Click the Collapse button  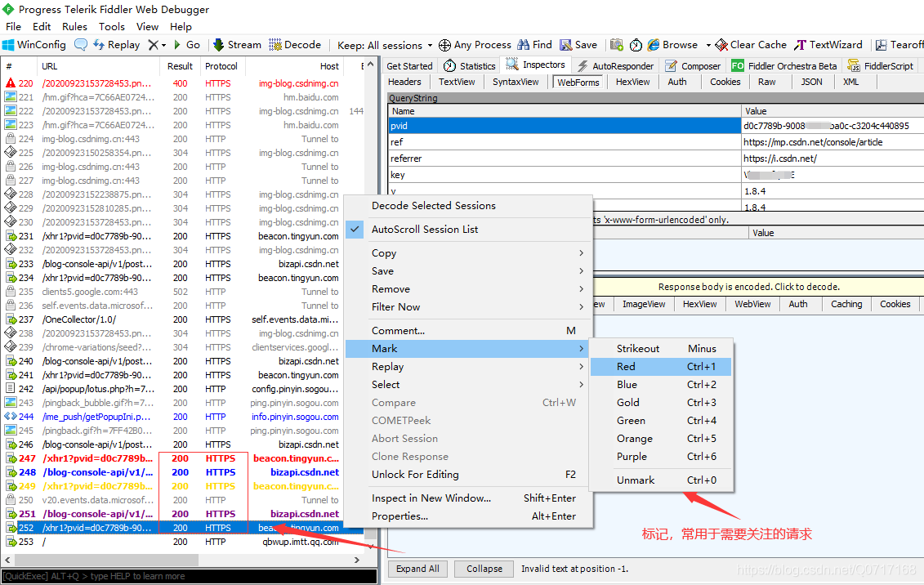click(x=484, y=569)
